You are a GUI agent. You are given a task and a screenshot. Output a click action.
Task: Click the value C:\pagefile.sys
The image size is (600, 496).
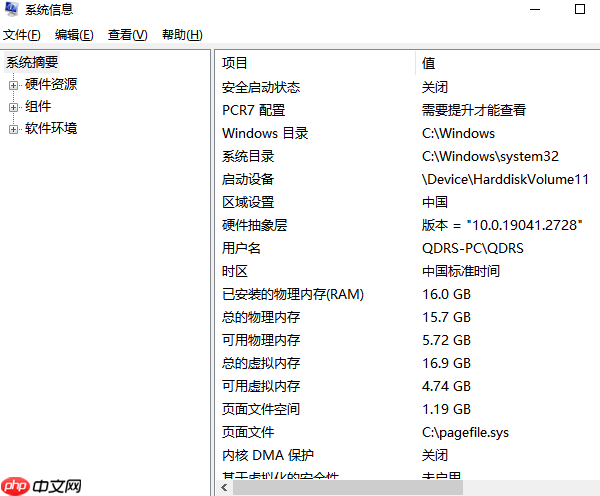click(x=465, y=432)
